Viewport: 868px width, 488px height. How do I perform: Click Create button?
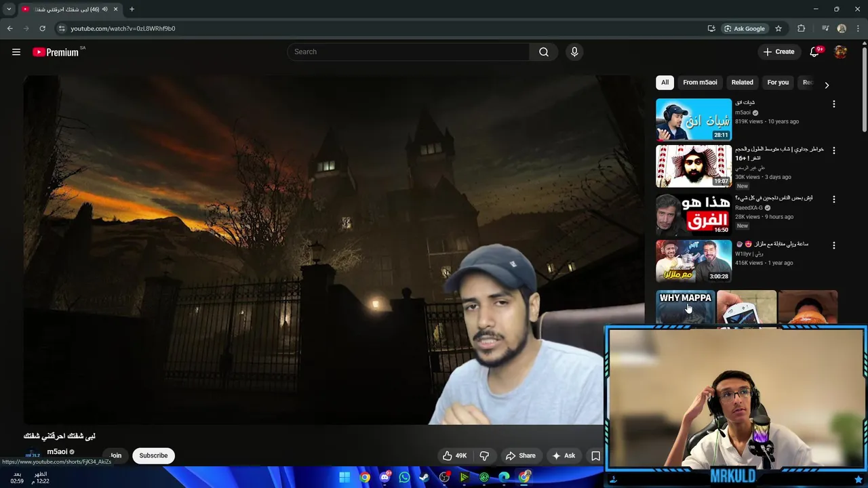coord(778,52)
